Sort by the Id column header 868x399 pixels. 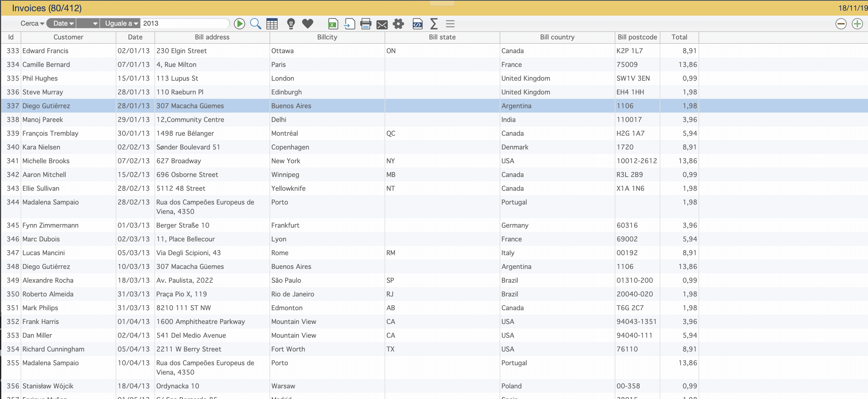pyautogui.click(x=11, y=37)
